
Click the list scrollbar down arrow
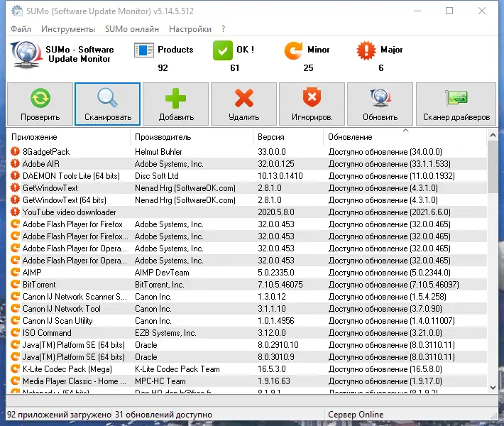pos(493,388)
